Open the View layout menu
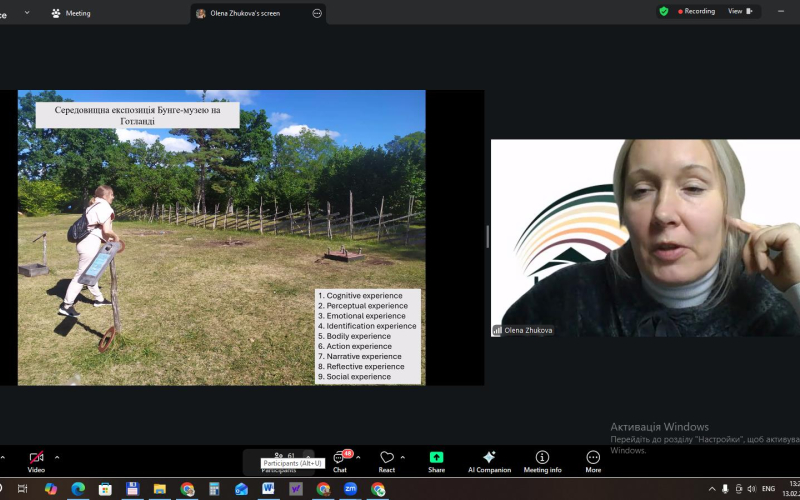 click(x=739, y=11)
